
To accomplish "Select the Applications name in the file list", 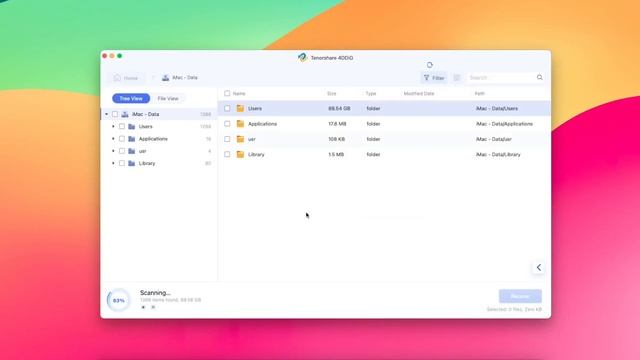I will (x=262, y=124).
